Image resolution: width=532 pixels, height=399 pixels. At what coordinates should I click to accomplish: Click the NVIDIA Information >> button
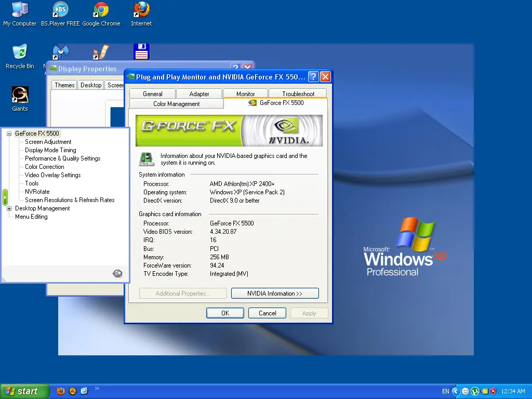pos(275,294)
